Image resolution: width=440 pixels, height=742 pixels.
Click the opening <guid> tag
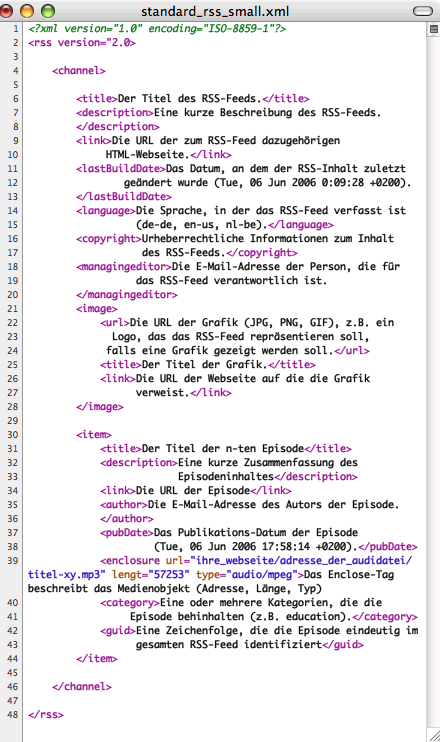[x=118, y=630]
